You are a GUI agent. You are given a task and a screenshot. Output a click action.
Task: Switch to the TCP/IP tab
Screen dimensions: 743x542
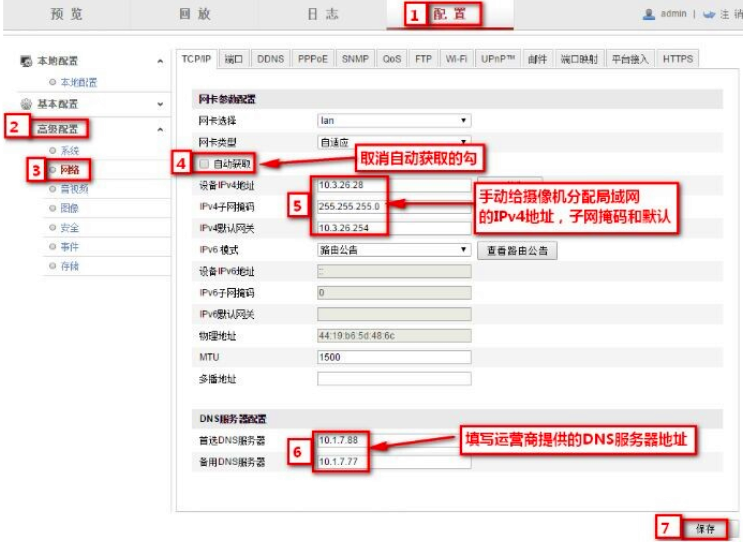pos(196,59)
